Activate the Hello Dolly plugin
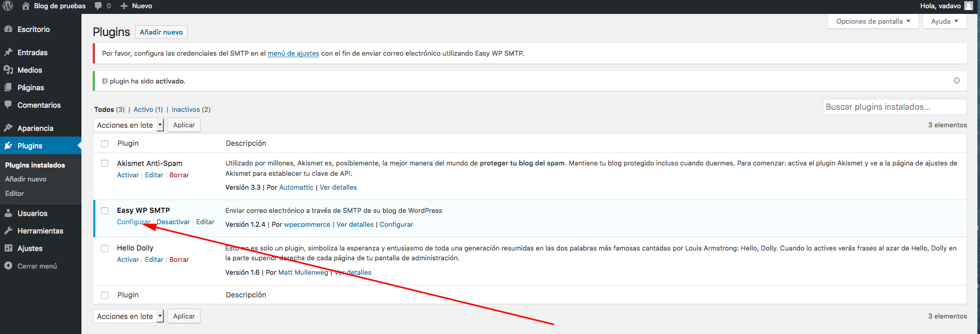The height and width of the screenshot is (334, 980). (128, 260)
